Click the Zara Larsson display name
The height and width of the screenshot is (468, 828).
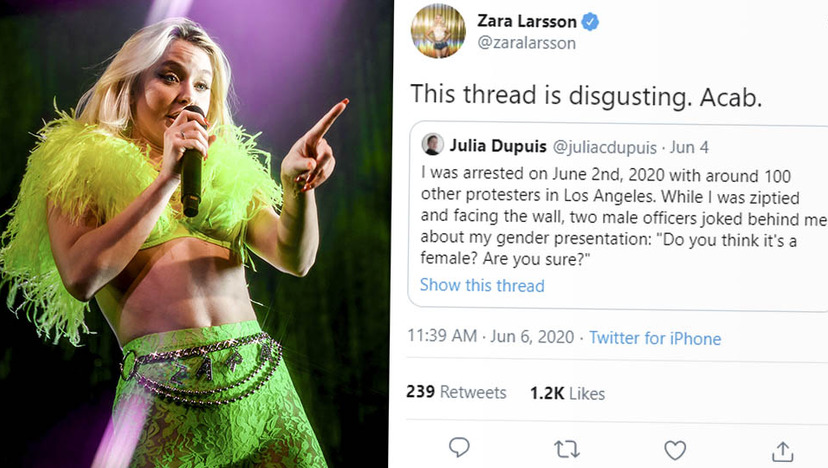click(526, 21)
